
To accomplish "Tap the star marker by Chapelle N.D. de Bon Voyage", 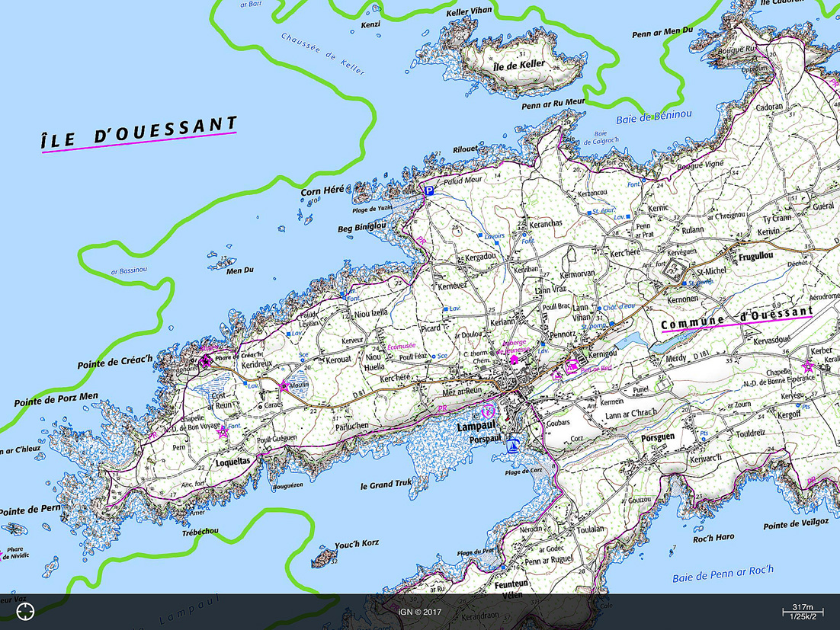I will pyautogui.click(x=223, y=431).
